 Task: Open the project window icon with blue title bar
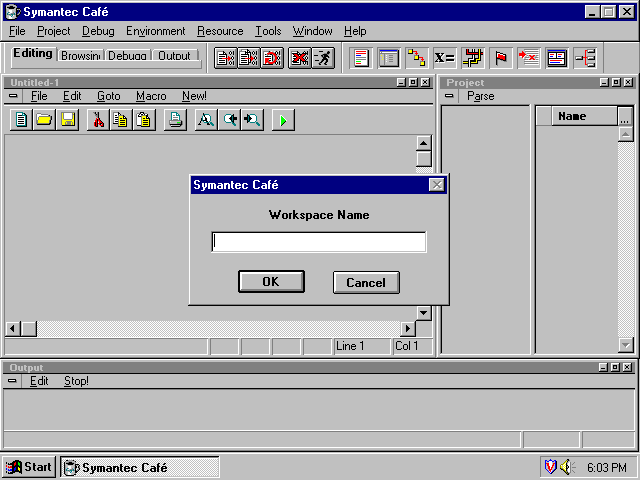pyautogui.click(x=389, y=58)
